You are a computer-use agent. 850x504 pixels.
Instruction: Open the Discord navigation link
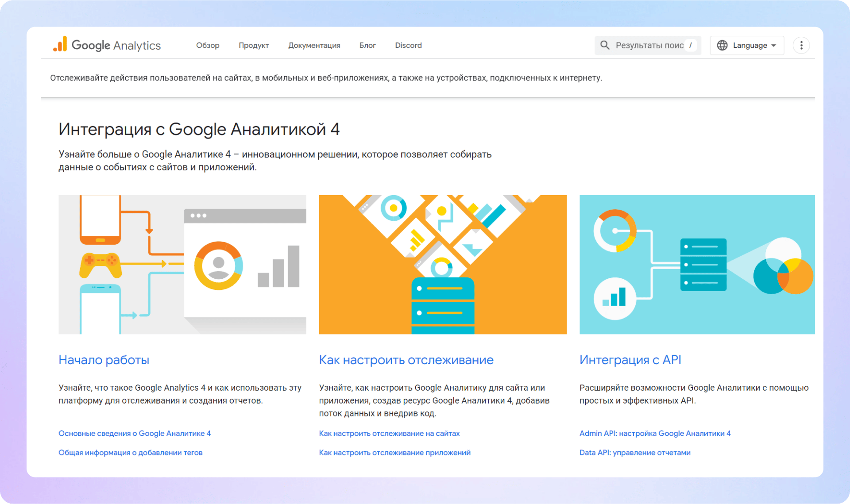[x=408, y=45]
